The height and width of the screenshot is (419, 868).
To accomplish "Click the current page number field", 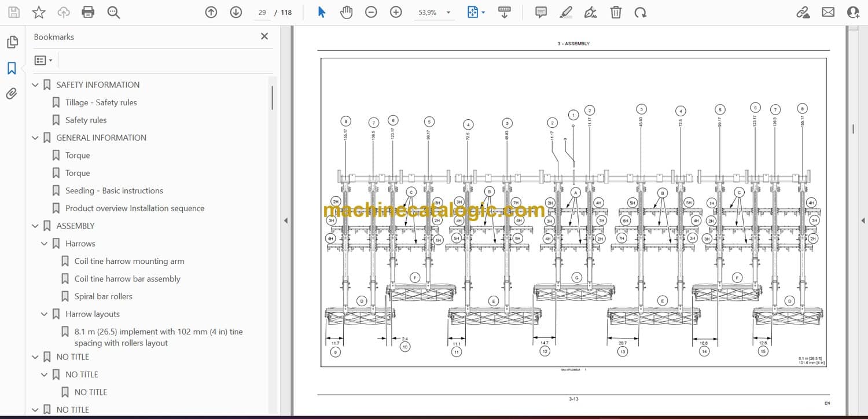I will (263, 12).
